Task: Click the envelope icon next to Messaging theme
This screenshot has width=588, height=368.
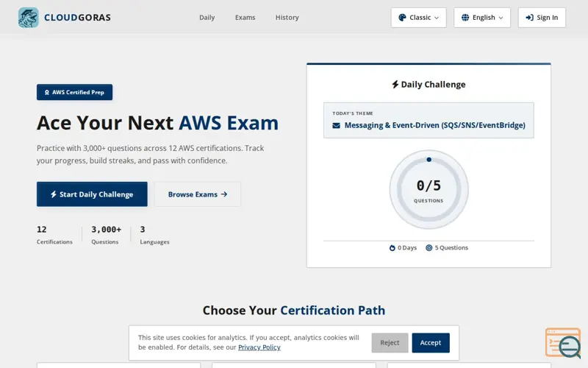Action: point(337,125)
